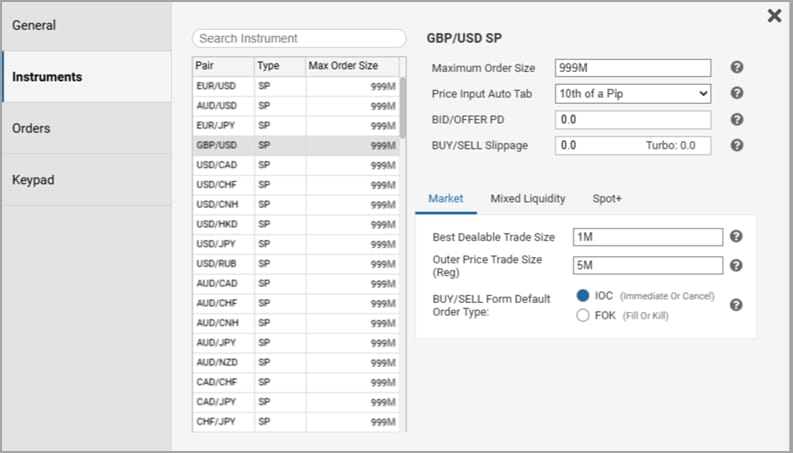793x453 pixels.
Task: Switch to Mixed Liquidity tab
Action: tap(527, 199)
